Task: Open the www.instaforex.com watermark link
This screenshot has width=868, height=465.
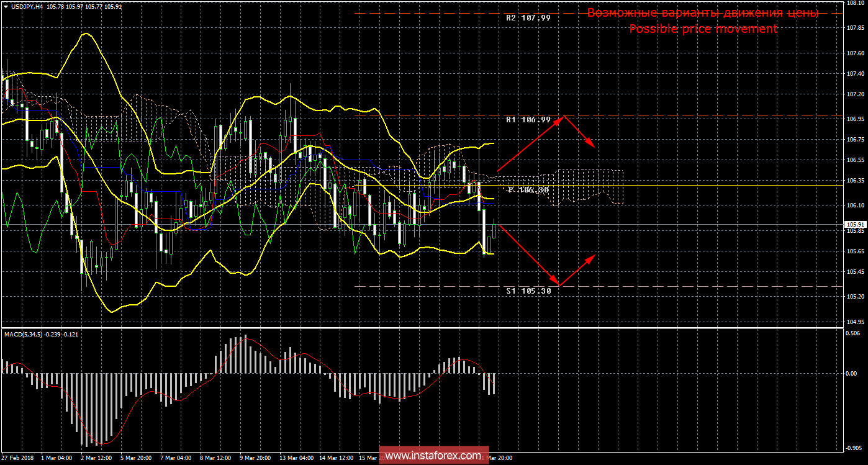Action: click(x=433, y=456)
